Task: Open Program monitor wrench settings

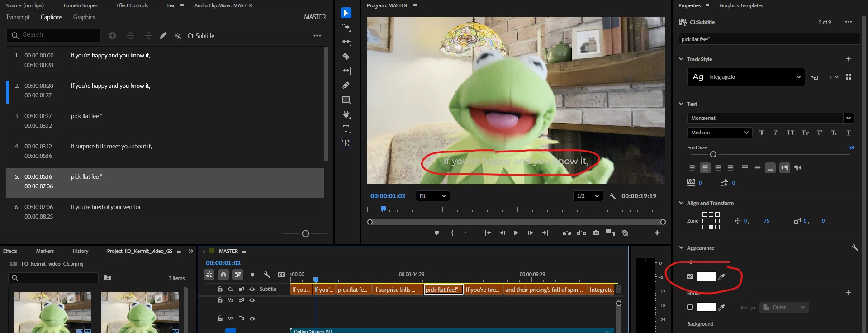Action: click(612, 196)
